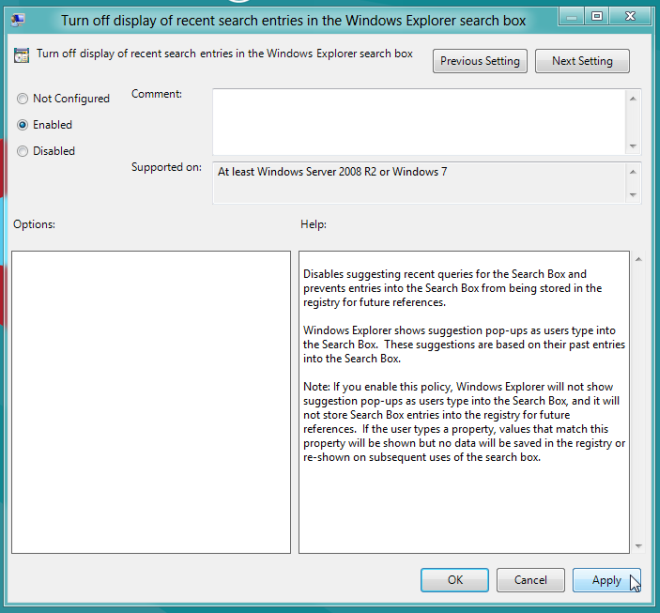The height and width of the screenshot is (613, 660).
Task: Click Comment box scroll down arrow
Action: pos(633,146)
